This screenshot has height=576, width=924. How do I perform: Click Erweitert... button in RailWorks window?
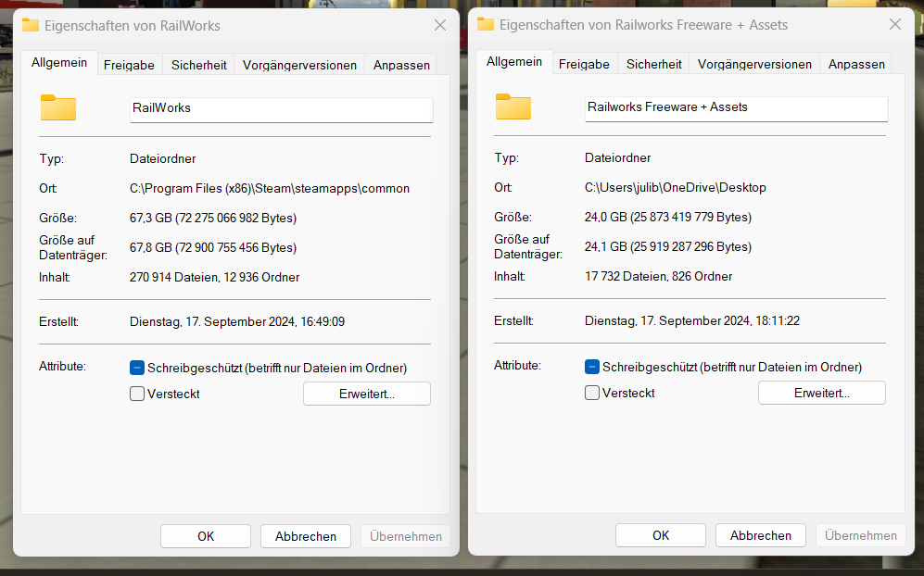tap(366, 394)
